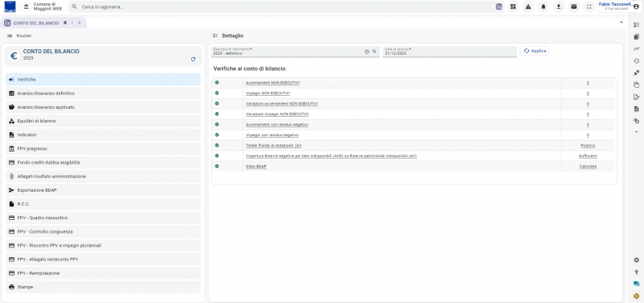Click the refresh icon in Conto del Bilancio card

(x=193, y=59)
